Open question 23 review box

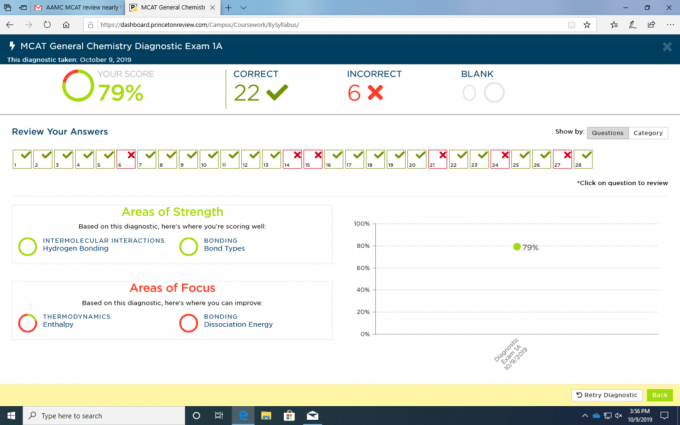tap(479, 159)
